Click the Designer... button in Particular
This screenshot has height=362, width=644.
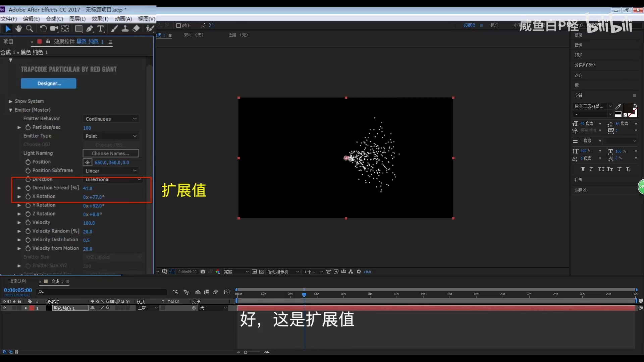[x=49, y=83]
